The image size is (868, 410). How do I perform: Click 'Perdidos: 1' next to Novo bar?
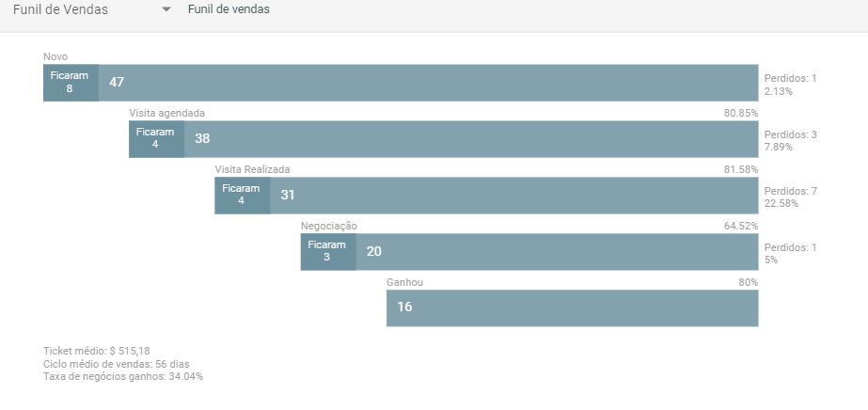coord(791,79)
